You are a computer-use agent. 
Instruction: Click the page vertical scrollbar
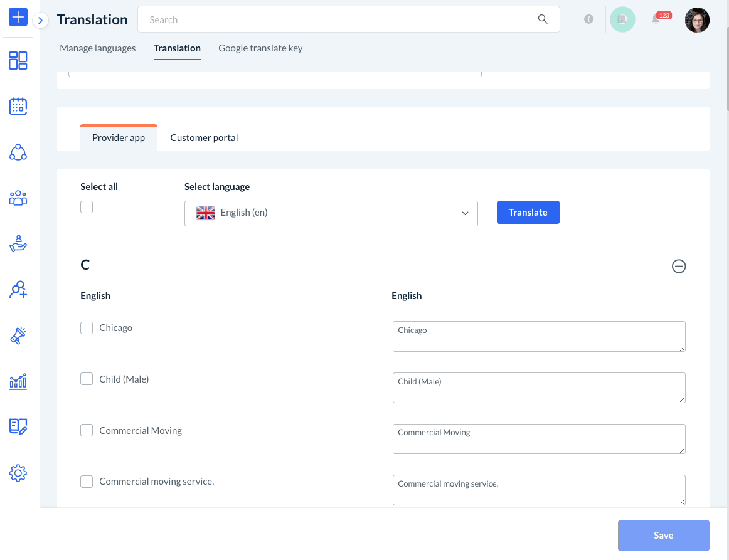(x=726, y=63)
